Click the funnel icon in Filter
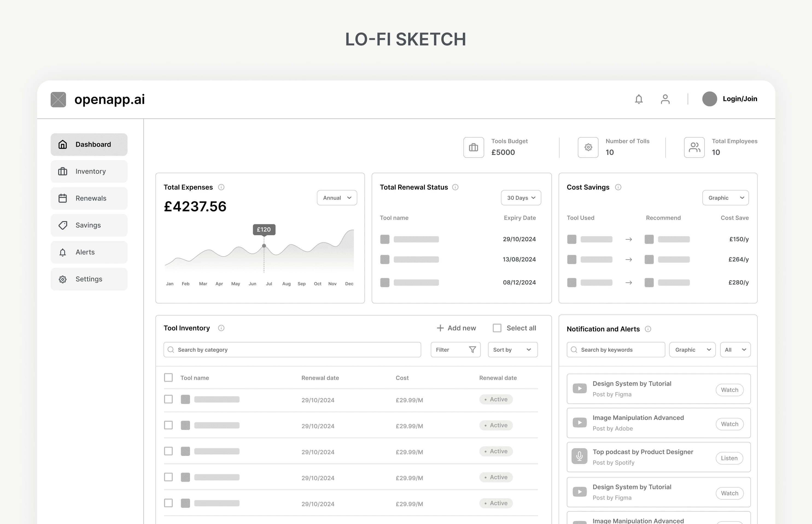The height and width of the screenshot is (524, 812). click(x=472, y=350)
